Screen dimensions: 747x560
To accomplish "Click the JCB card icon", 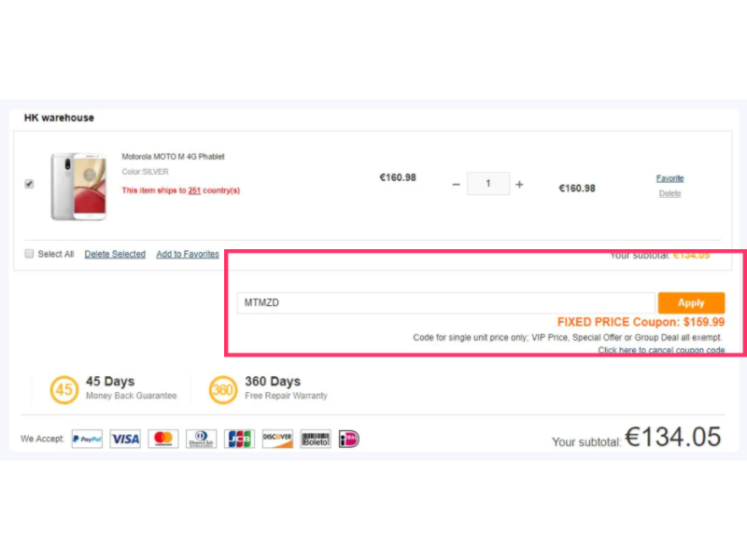I will coord(239,439).
